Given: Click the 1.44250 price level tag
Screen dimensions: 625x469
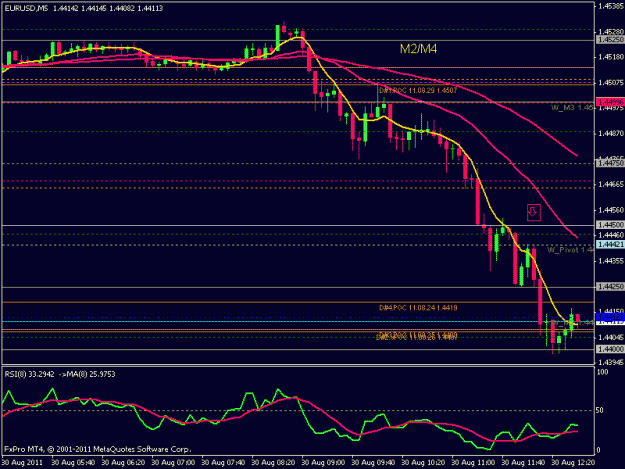Looking at the screenshot, I should (x=610, y=287).
